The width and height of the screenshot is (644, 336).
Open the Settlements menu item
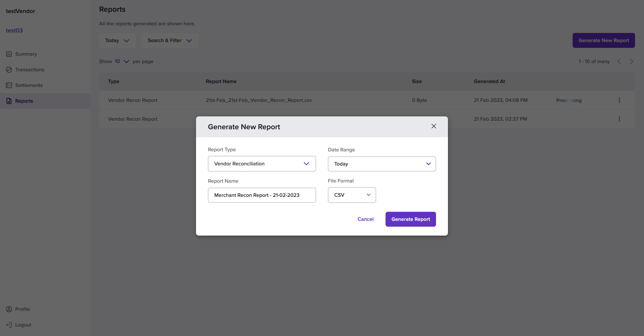[x=29, y=85]
